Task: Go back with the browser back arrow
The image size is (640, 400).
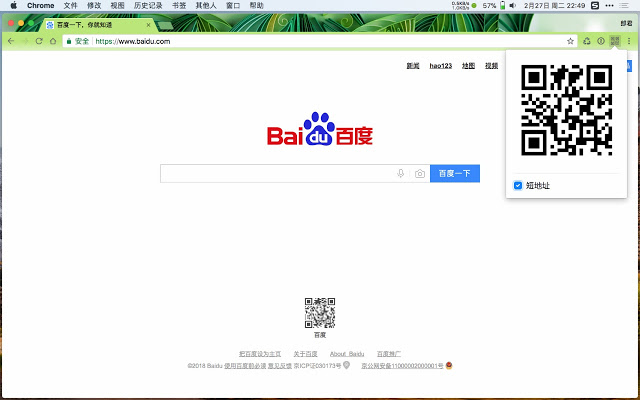Action: pyautogui.click(x=11, y=41)
